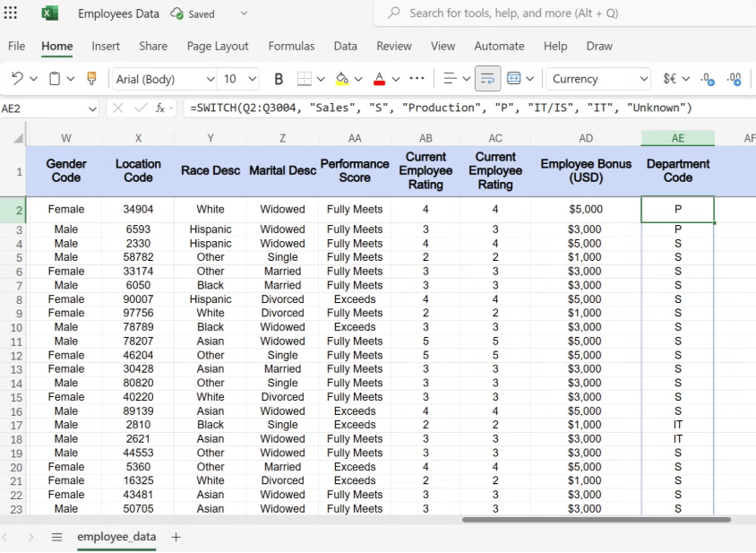The height and width of the screenshot is (553, 756).
Task: Toggle Wrap Text button
Action: [487, 79]
